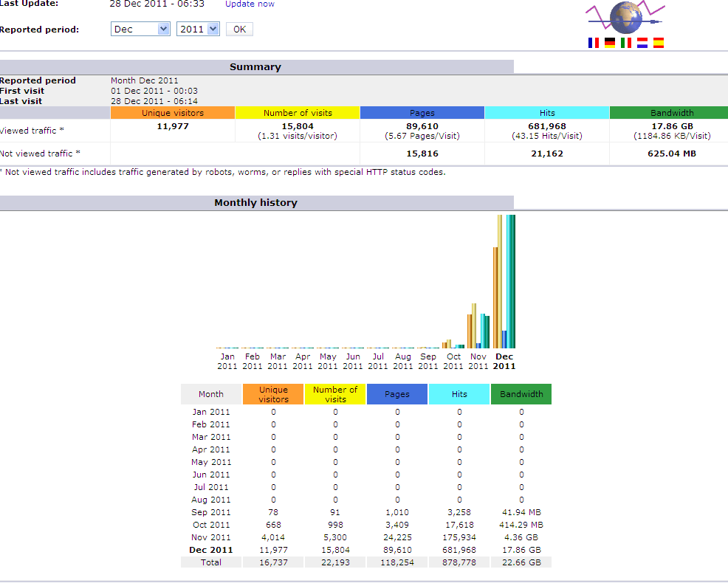Click the Hits header in history table

459,394
